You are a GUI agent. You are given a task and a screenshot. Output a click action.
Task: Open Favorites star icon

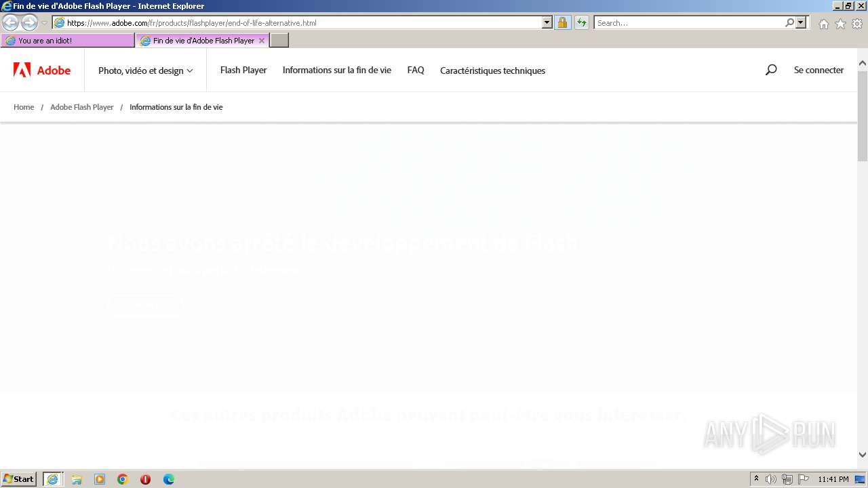[840, 24]
